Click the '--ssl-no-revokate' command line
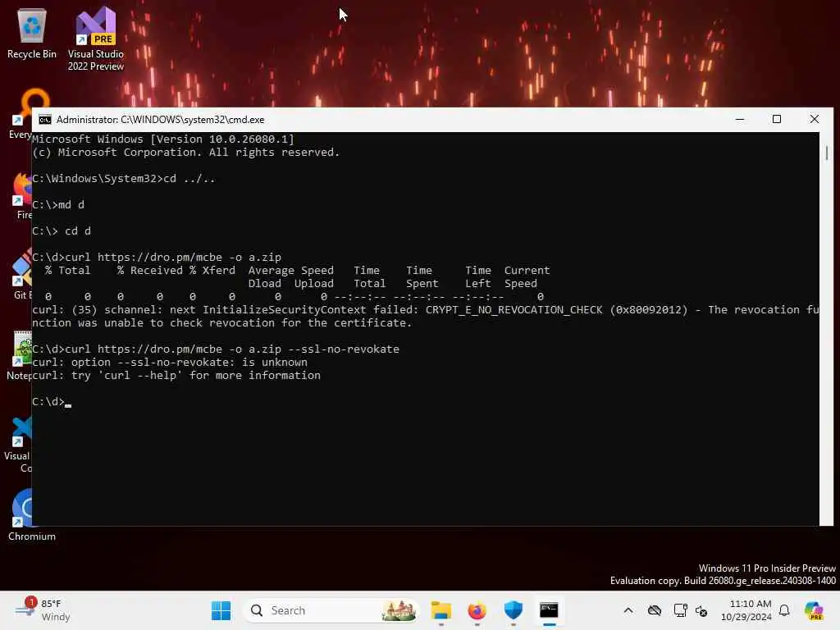Viewport: 840px width, 630px height. 216,349
